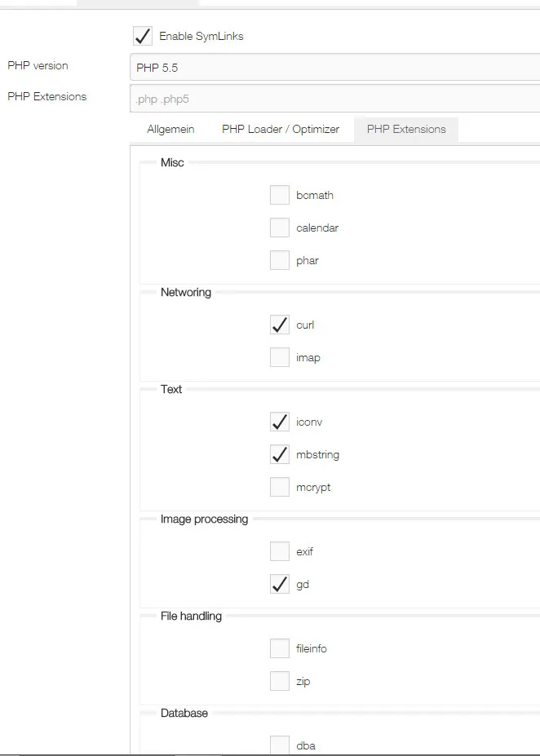Uncheck the iconv extension
Screen dimensions: 540x756
tap(280, 422)
